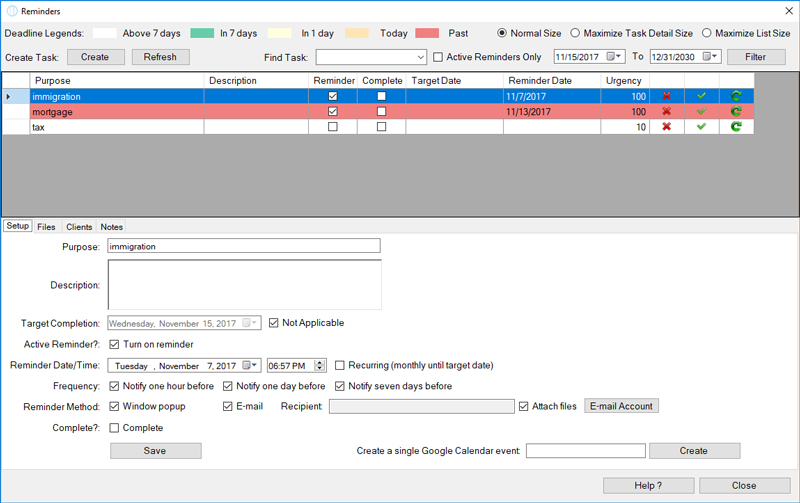Click the green refresh icon on mortgage row
Viewport: 800px width, 503px height.
coord(736,111)
